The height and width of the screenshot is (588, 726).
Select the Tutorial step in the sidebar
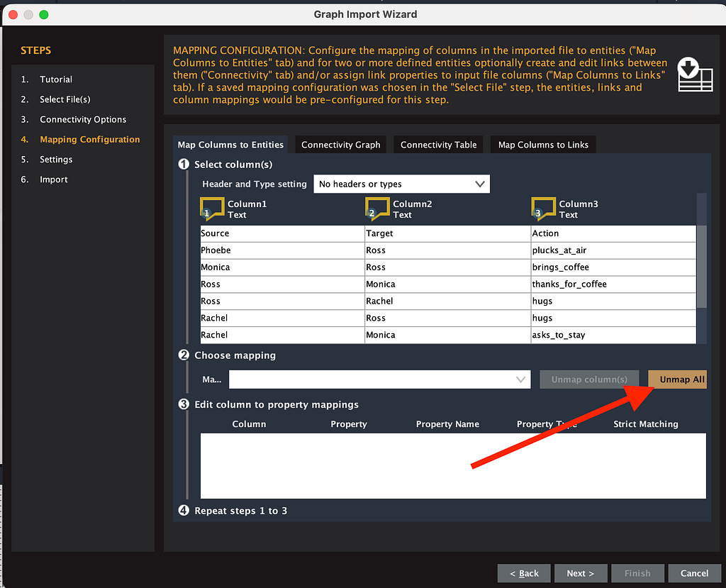(x=56, y=79)
